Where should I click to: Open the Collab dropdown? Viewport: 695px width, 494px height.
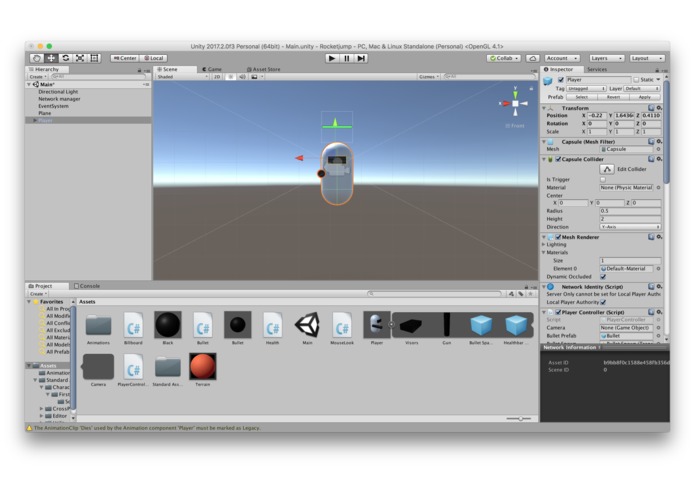(504, 58)
